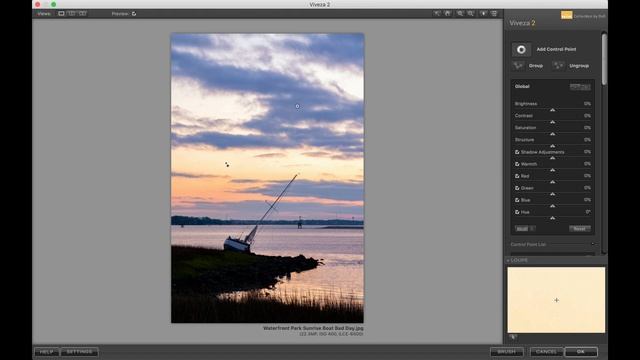Click the Green slider handle
The width and height of the screenshot is (640, 360).
[x=553, y=194]
